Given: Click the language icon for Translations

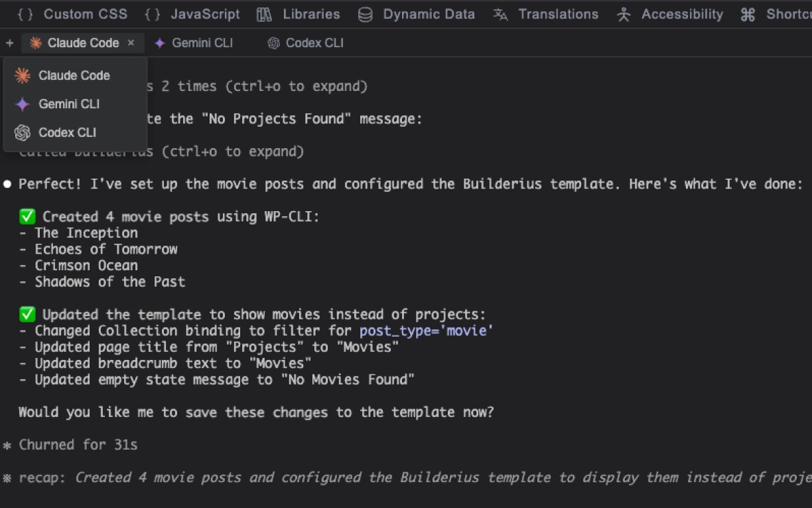Looking at the screenshot, I should pyautogui.click(x=501, y=15).
